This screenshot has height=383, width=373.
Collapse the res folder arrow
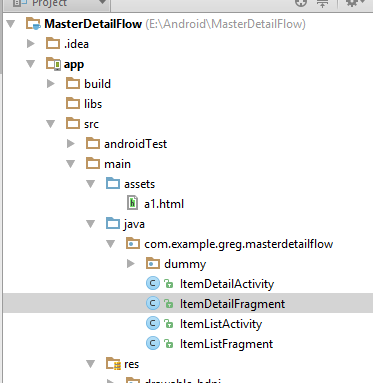click(x=91, y=364)
